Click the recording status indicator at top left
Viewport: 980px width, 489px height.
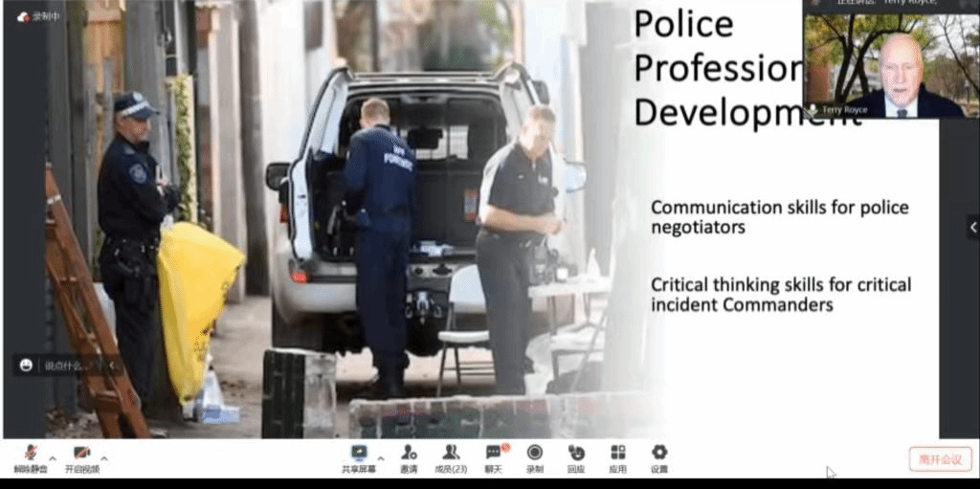tap(38, 16)
